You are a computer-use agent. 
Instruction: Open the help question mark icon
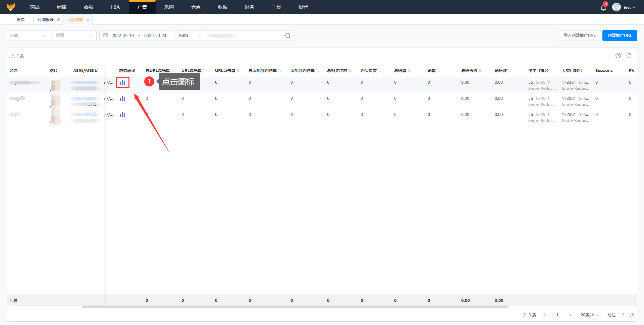tap(618, 56)
